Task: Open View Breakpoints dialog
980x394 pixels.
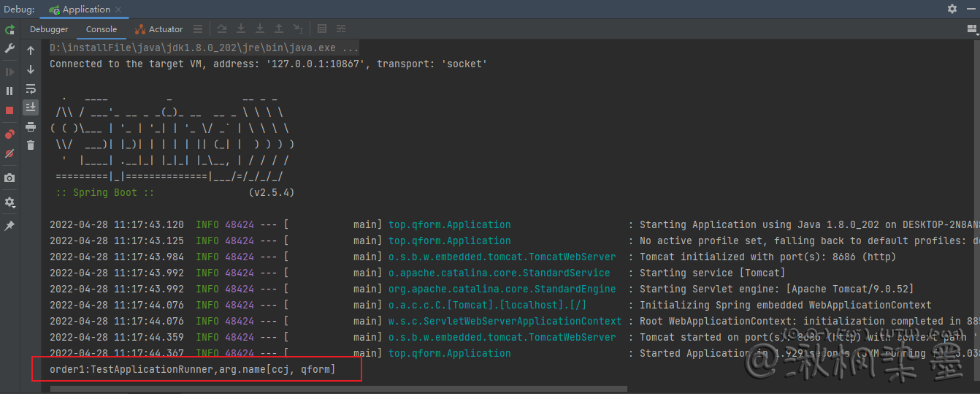Action: pyautogui.click(x=9, y=135)
